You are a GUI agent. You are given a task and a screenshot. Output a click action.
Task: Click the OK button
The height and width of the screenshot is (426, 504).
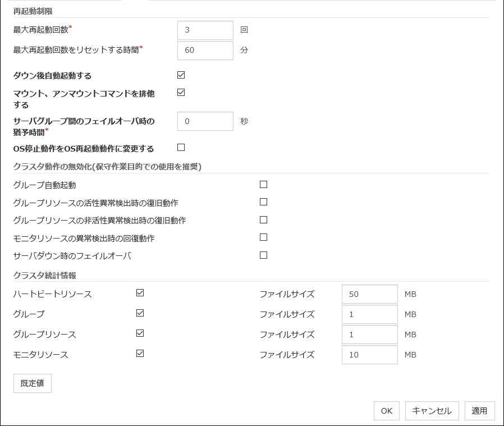coord(386,411)
